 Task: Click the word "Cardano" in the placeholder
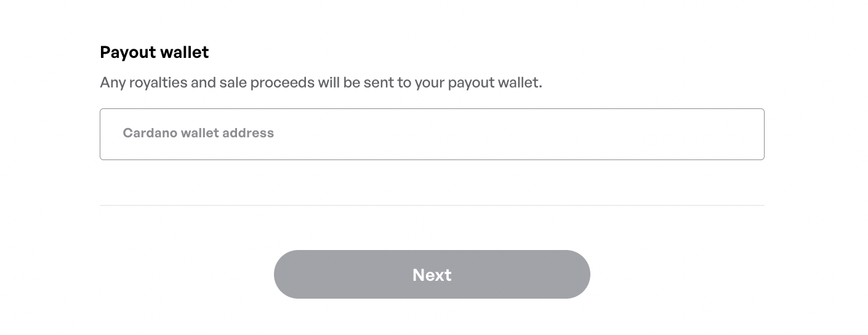click(x=150, y=133)
